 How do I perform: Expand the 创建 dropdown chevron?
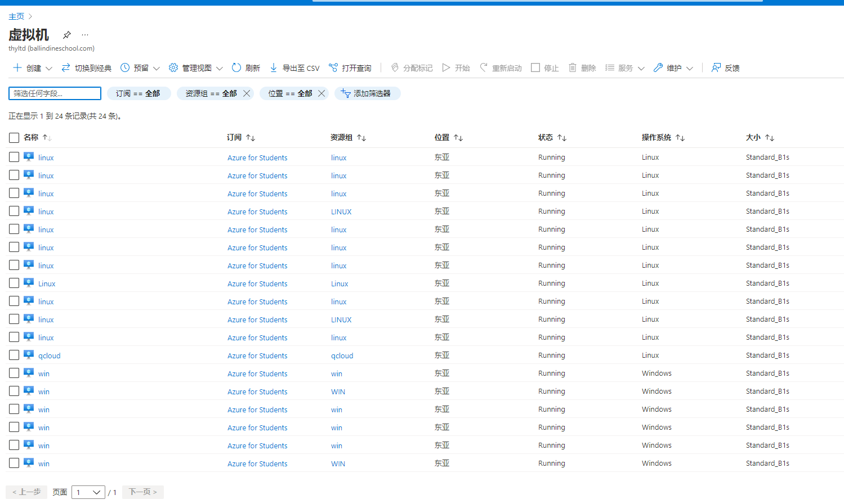tap(49, 68)
